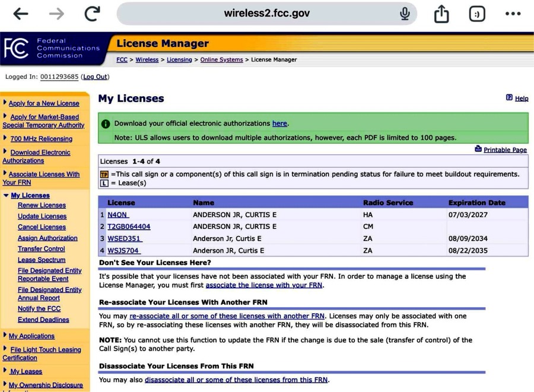
Task: Expand arrow beside Apply for a New License
Action: pos(5,102)
